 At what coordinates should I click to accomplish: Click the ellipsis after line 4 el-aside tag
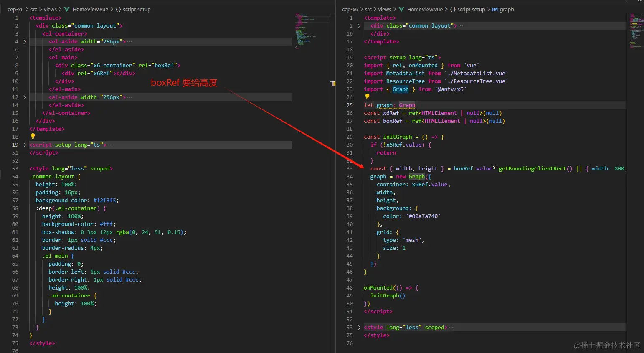click(x=129, y=42)
